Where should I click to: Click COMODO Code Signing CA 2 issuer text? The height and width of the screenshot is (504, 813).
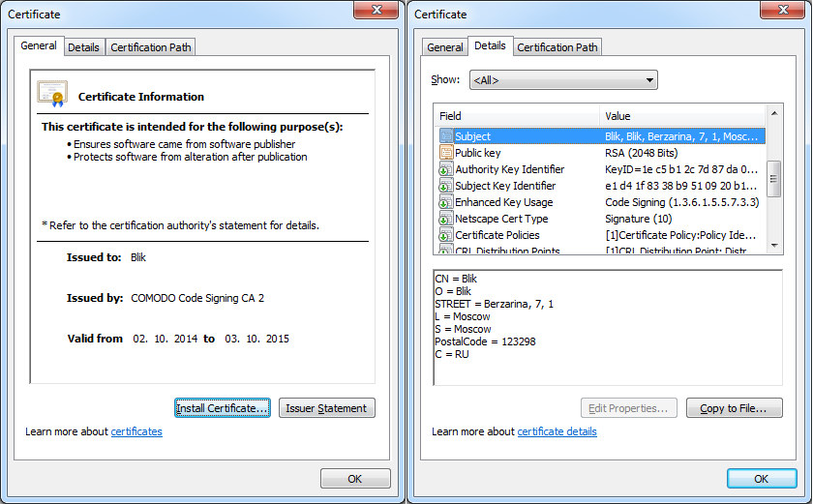coord(197,298)
